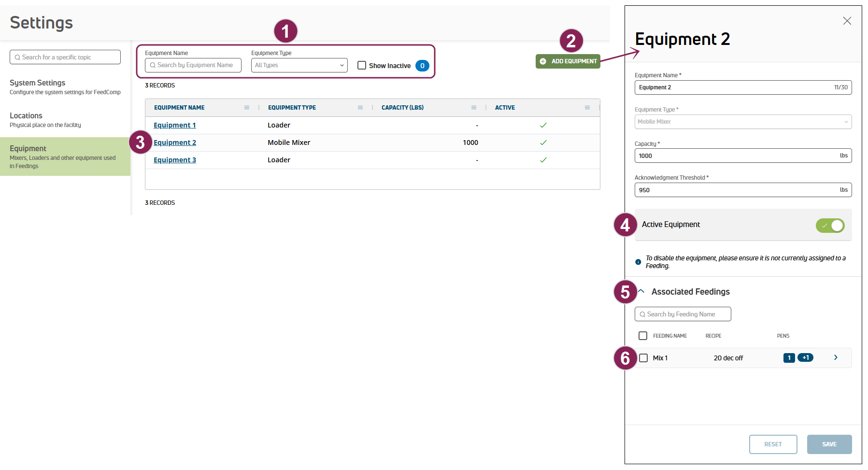Open the All Types equipment type dropdown

click(x=299, y=65)
